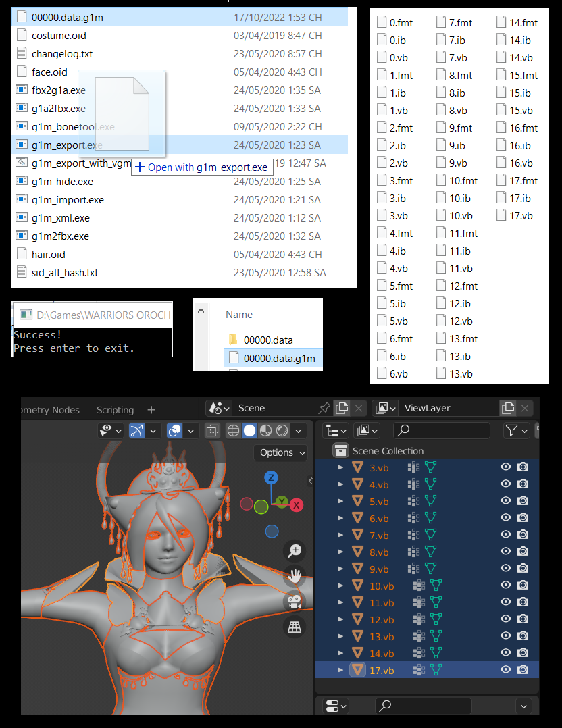Hide 9.vb in viewport
The width and height of the screenshot is (562, 728).
pyautogui.click(x=506, y=569)
